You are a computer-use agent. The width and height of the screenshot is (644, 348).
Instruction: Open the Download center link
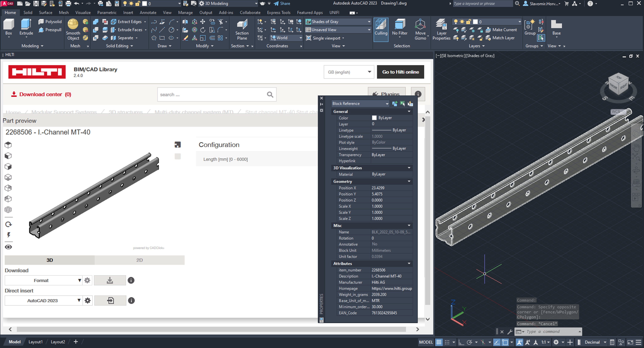pyautogui.click(x=41, y=94)
